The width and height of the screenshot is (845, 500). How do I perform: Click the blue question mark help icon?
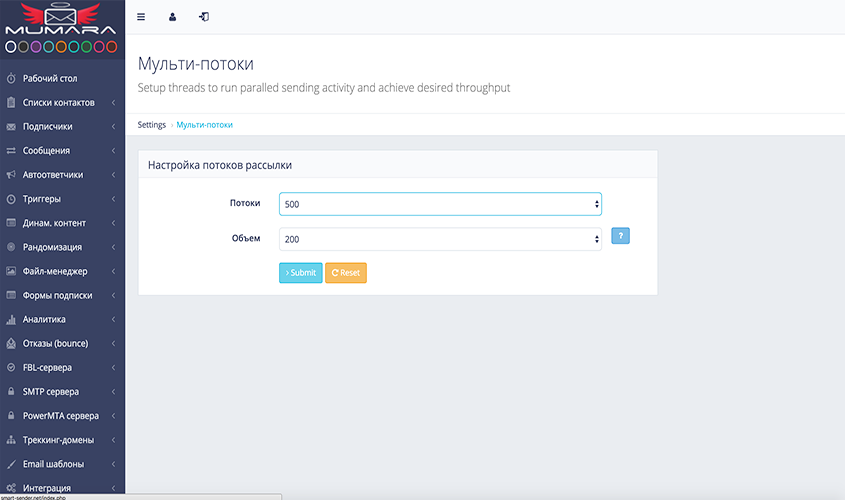(620, 236)
